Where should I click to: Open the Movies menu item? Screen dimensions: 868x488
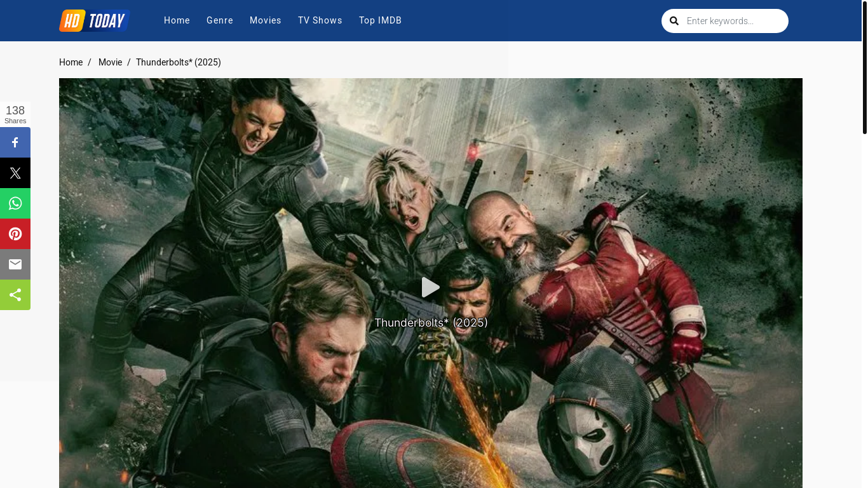[266, 20]
